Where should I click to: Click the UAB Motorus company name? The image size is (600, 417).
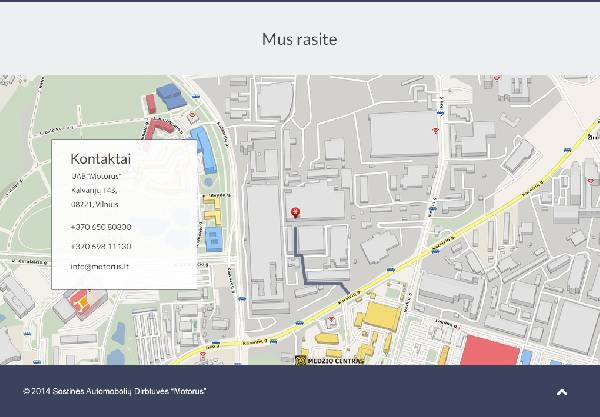click(x=96, y=177)
